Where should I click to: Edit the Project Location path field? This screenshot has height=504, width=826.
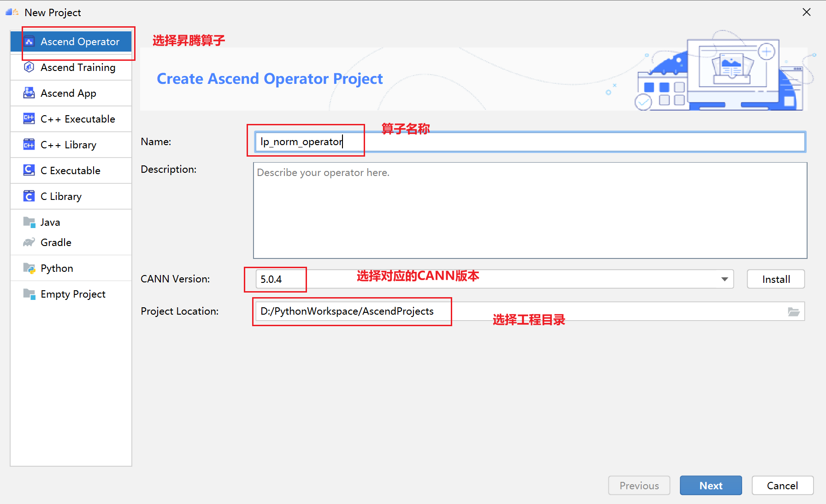point(521,311)
